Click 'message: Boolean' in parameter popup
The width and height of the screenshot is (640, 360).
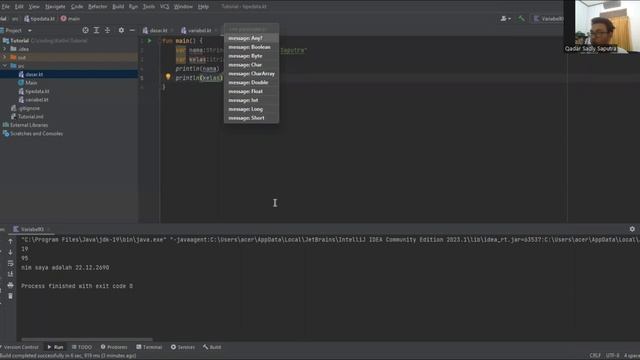[251, 47]
